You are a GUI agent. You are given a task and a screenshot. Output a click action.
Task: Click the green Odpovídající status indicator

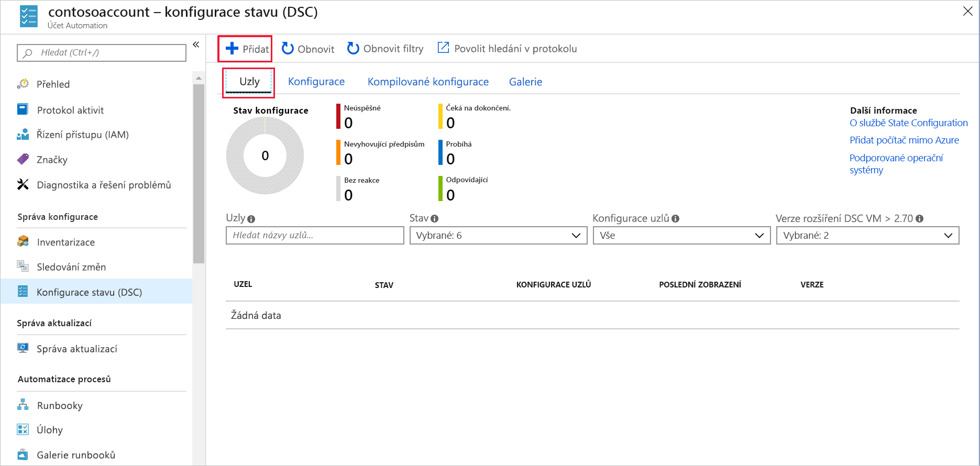point(440,188)
